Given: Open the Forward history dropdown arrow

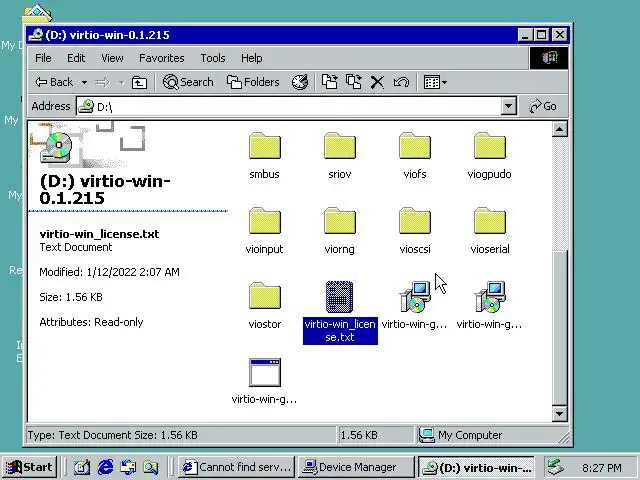Looking at the screenshot, I should tap(121, 82).
